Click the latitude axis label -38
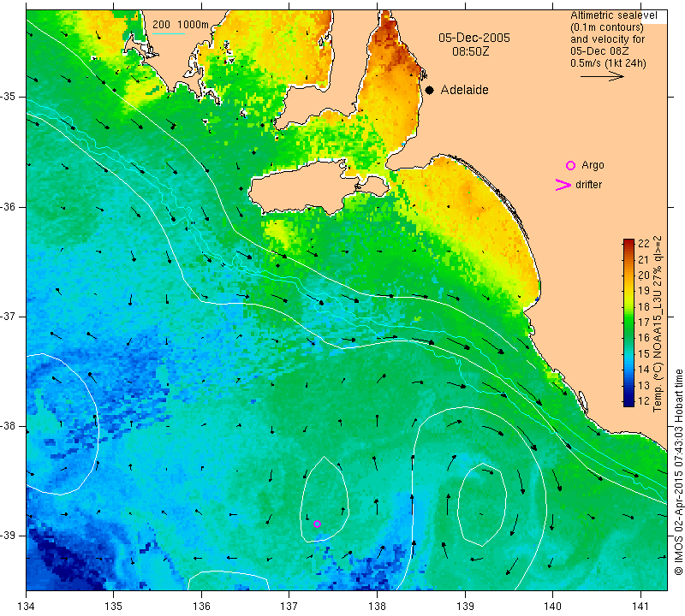 click(x=9, y=426)
